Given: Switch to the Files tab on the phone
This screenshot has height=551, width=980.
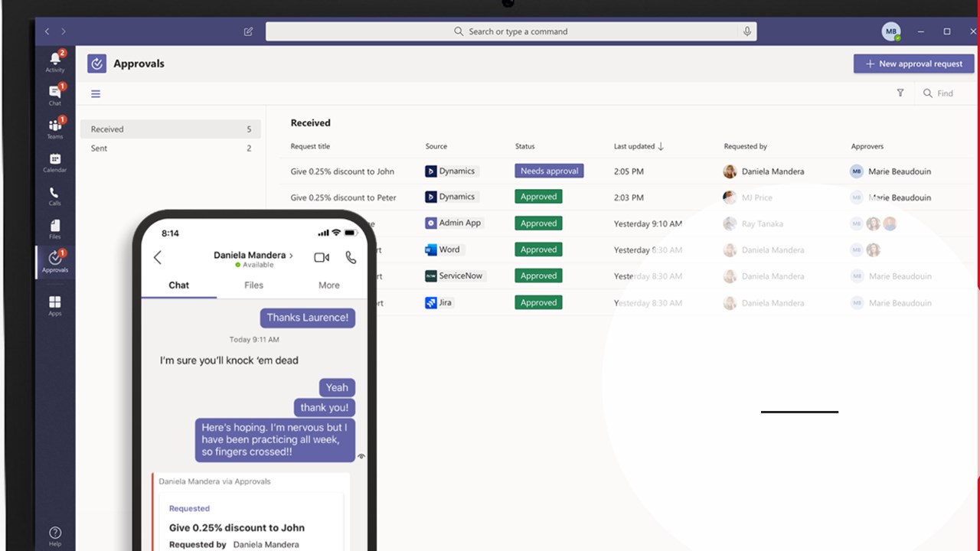Looking at the screenshot, I should point(253,285).
